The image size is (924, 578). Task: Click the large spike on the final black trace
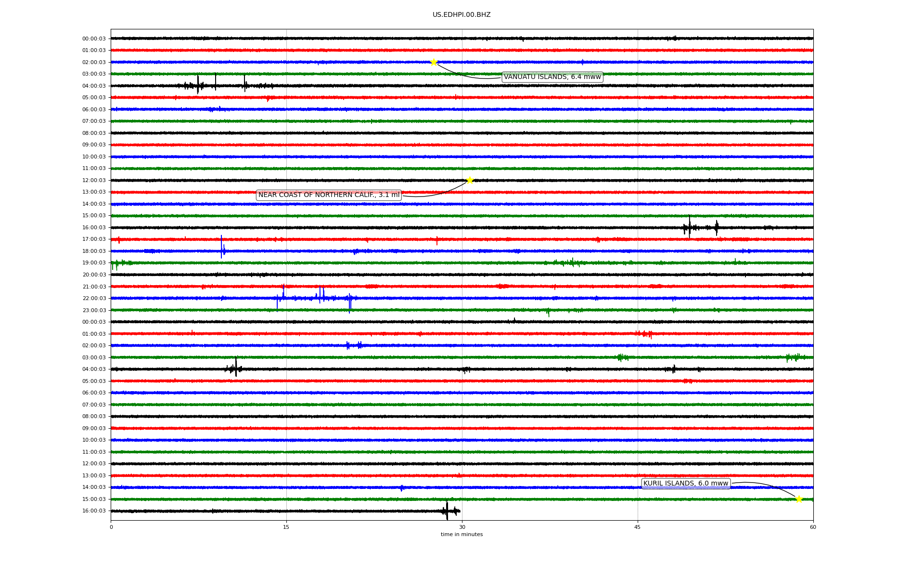tap(447, 511)
